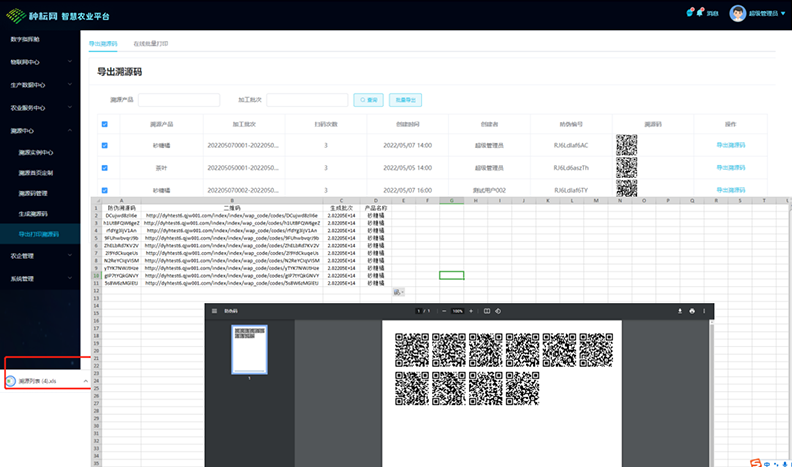Click the 防伪溯源码 header cell in spreadsheet
Image resolution: width=792 pixels, height=467 pixels.
[x=121, y=208]
